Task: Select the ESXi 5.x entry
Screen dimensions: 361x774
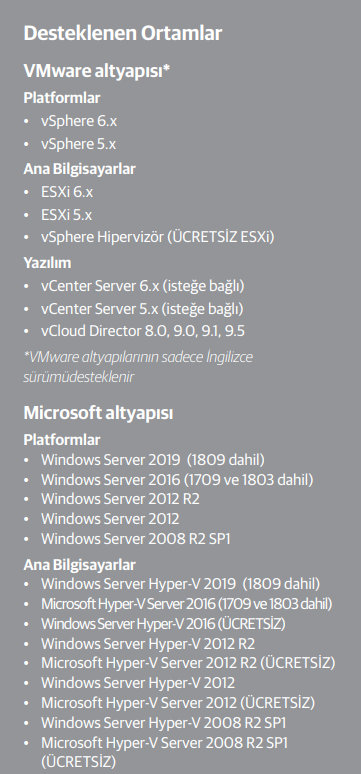Action: pos(66,215)
